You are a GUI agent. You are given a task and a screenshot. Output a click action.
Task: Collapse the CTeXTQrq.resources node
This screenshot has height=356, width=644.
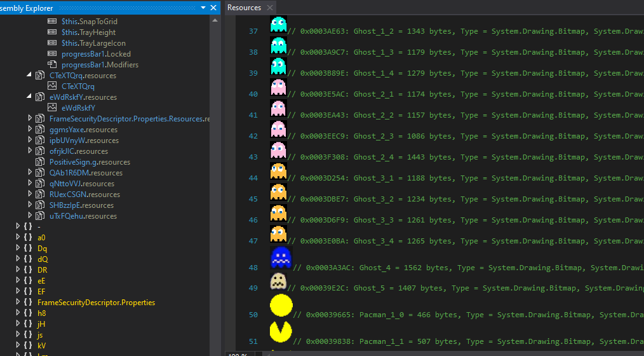pyautogui.click(x=29, y=76)
